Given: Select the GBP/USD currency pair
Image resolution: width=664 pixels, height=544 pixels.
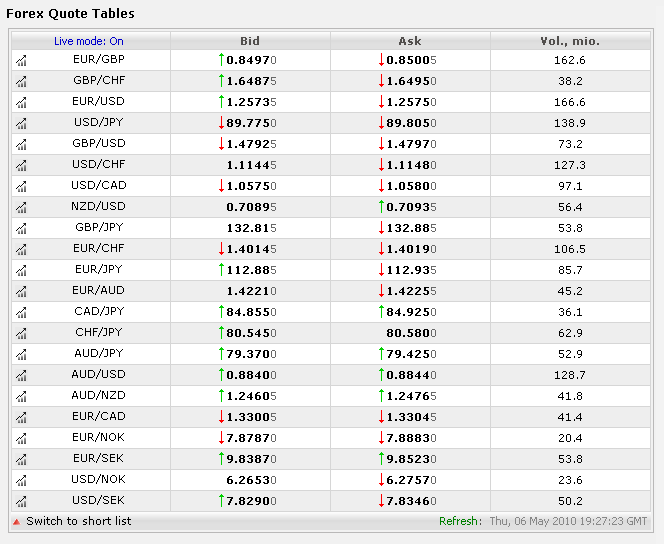Looking at the screenshot, I should click(x=98, y=144).
